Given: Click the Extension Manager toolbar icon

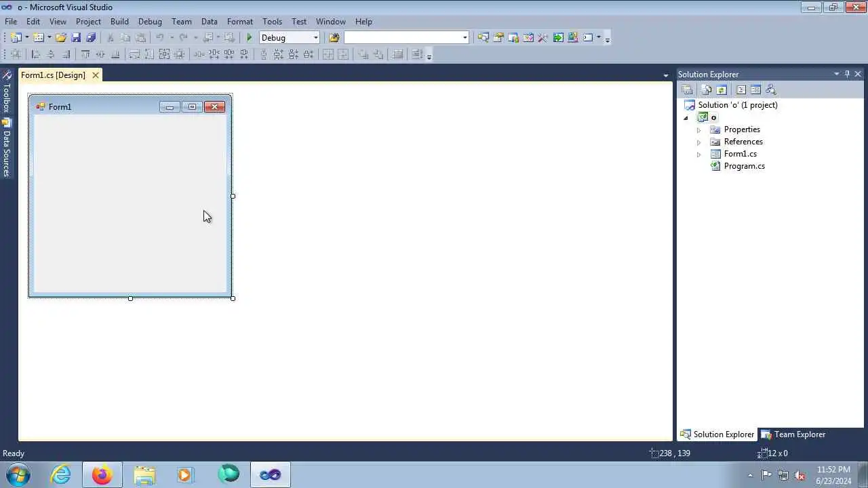Looking at the screenshot, I should point(573,38).
